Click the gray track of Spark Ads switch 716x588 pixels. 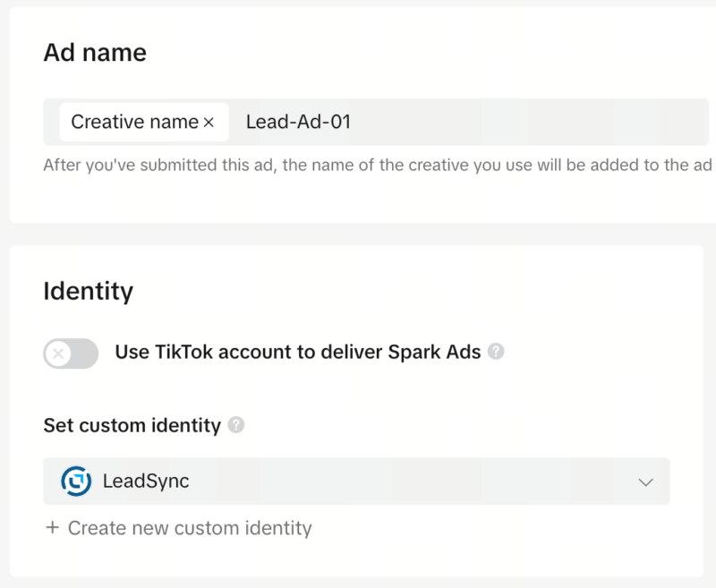click(x=85, y=354)
